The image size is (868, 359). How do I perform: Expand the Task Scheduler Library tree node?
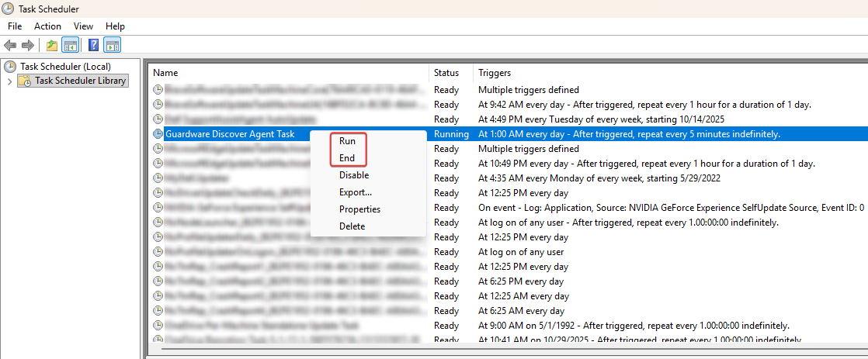9,81
